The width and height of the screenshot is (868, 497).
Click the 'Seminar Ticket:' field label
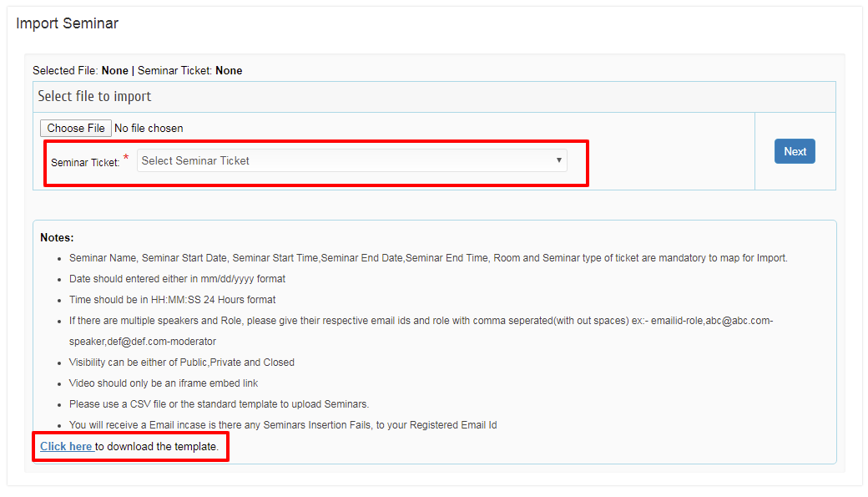85,163
